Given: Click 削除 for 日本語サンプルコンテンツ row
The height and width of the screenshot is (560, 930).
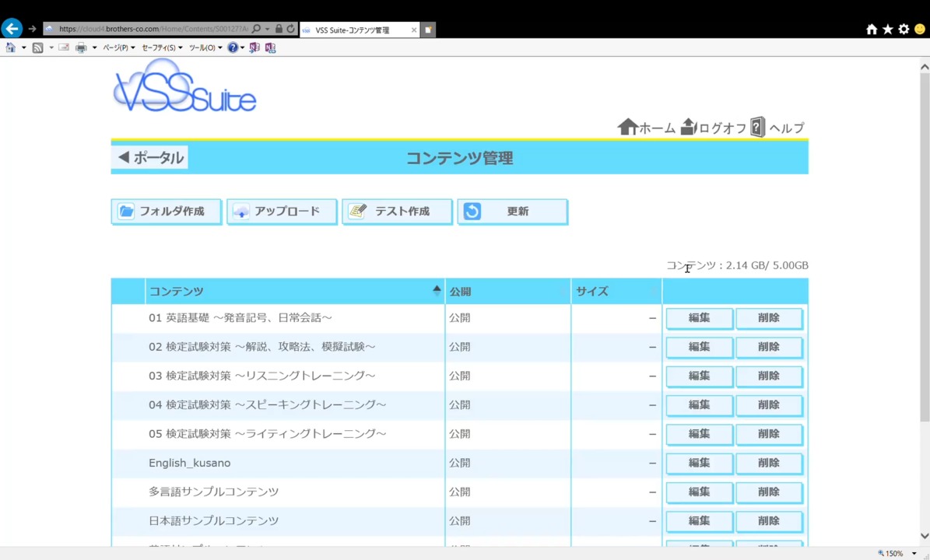Looking at the screenshot, I should [769, 521].
